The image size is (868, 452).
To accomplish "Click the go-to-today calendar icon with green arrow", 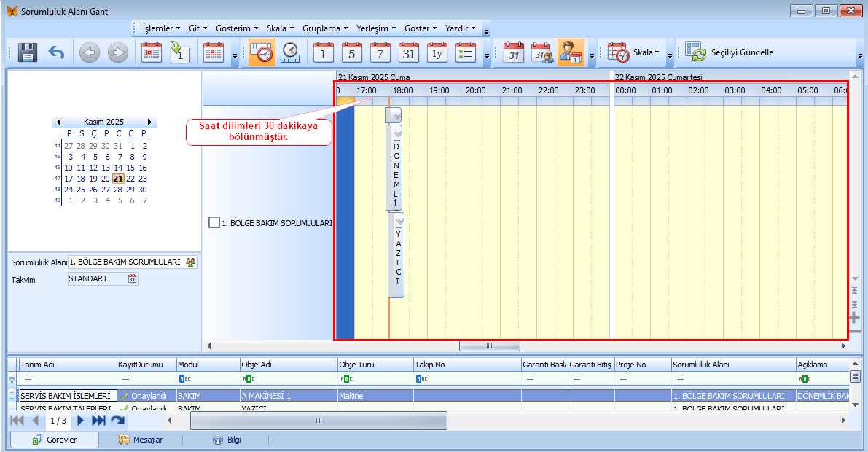I will coord(180,53).
